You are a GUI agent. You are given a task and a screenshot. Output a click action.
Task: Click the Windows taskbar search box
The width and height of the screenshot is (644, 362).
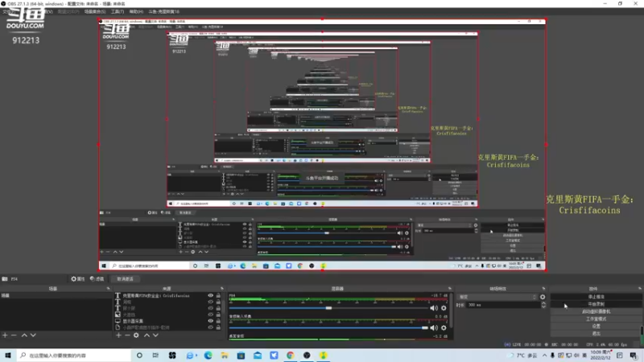coord(74,356)
